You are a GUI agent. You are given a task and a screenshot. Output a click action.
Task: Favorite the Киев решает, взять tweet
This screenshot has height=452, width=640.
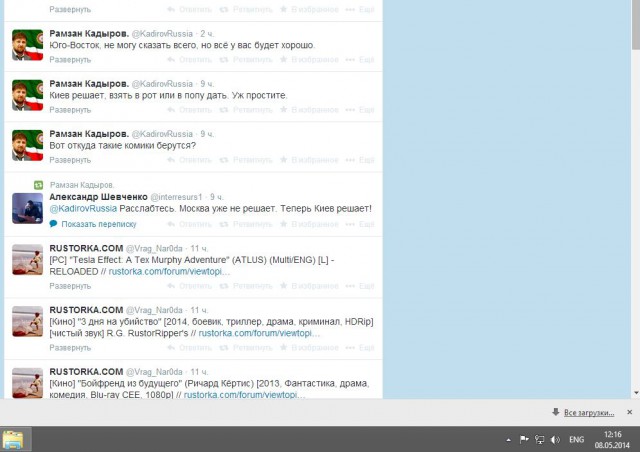(309, 110)
